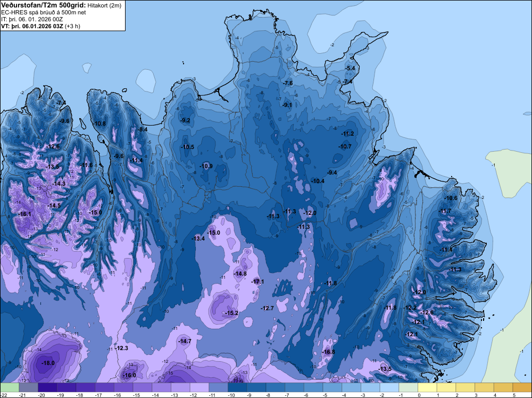Select the -14.5 temperature reading

54,205
